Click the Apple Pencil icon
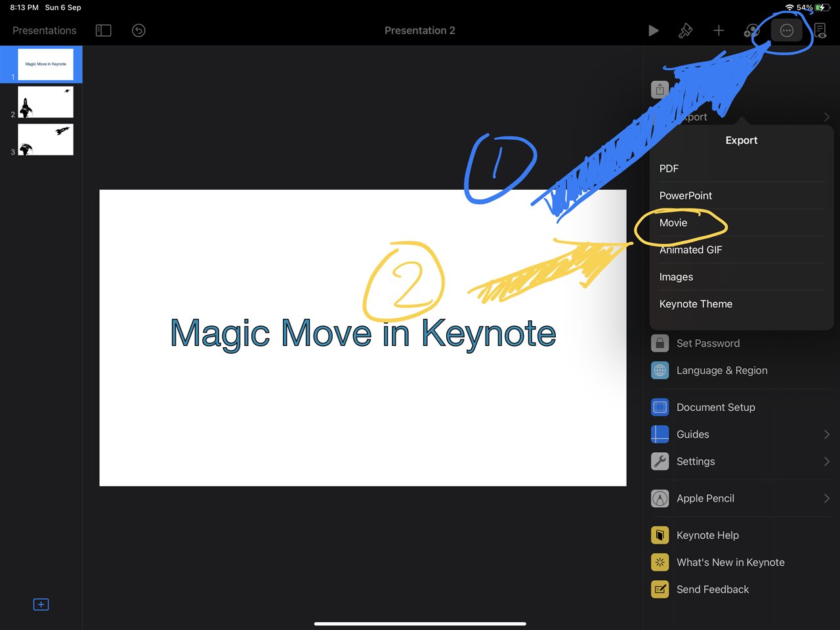840x630 pixels. tap(660, 498)
